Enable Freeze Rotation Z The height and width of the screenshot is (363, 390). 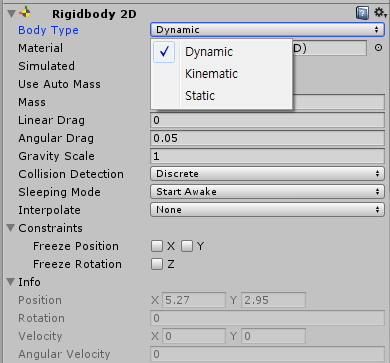pos(157,264)
